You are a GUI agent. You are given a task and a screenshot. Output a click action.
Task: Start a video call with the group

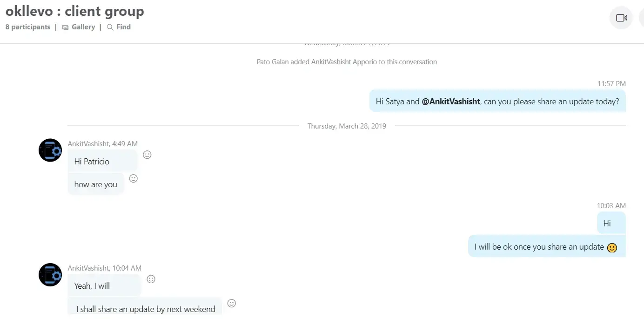click(621, 18)
